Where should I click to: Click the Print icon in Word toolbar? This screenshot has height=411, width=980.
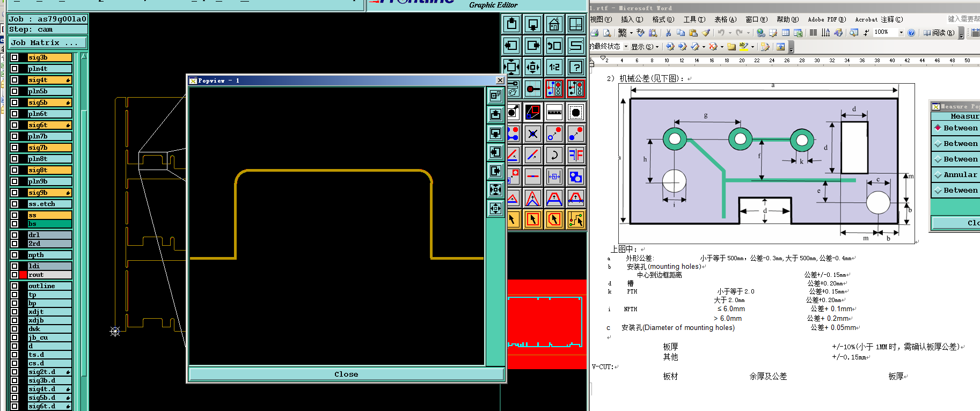tap(595, 33)
